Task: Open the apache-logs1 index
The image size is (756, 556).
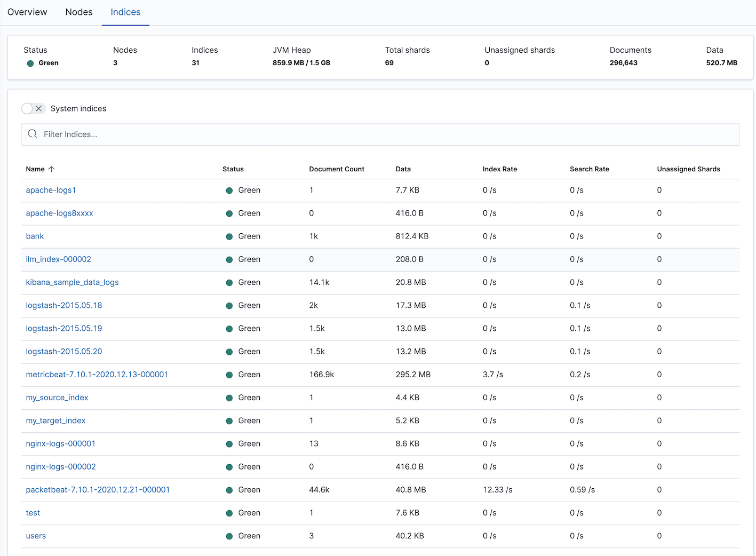Action: coord(51,190)
